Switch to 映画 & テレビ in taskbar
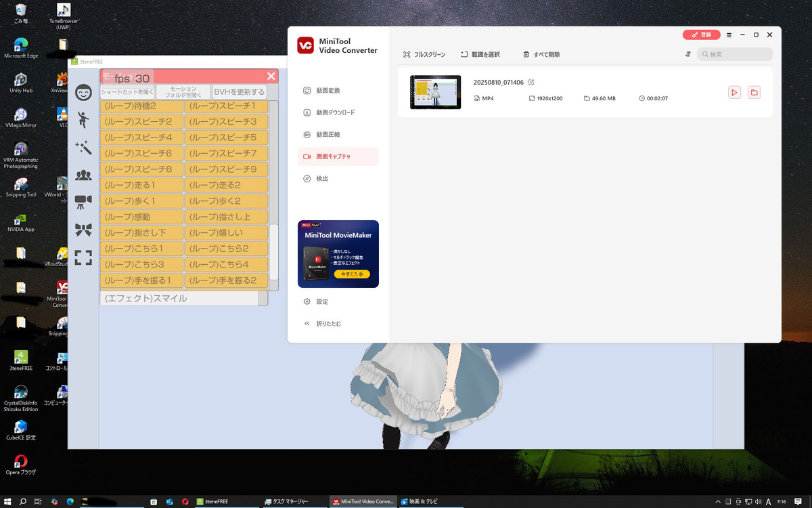This screenshot has height=508, width=812. (430, 502)
